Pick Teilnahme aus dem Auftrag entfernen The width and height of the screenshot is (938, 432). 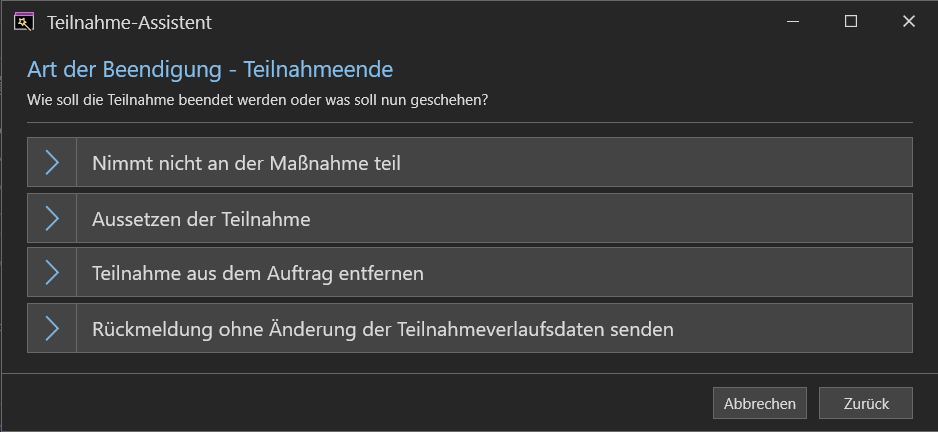[470, 272]
